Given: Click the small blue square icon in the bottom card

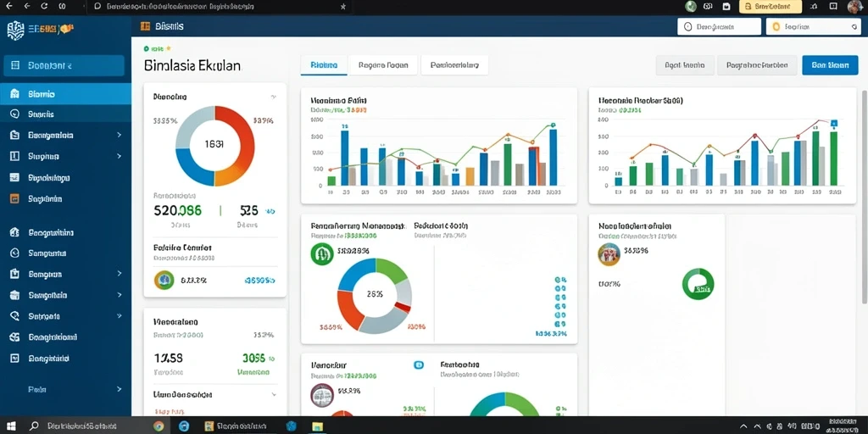Looking at the screenshot, I should [x=419, y=364].
